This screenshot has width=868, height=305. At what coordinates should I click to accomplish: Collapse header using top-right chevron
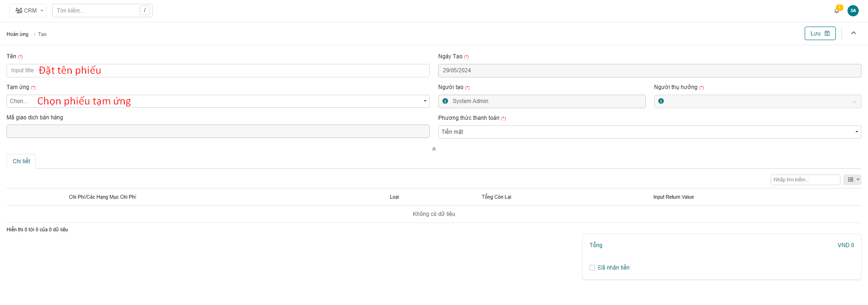854,33
